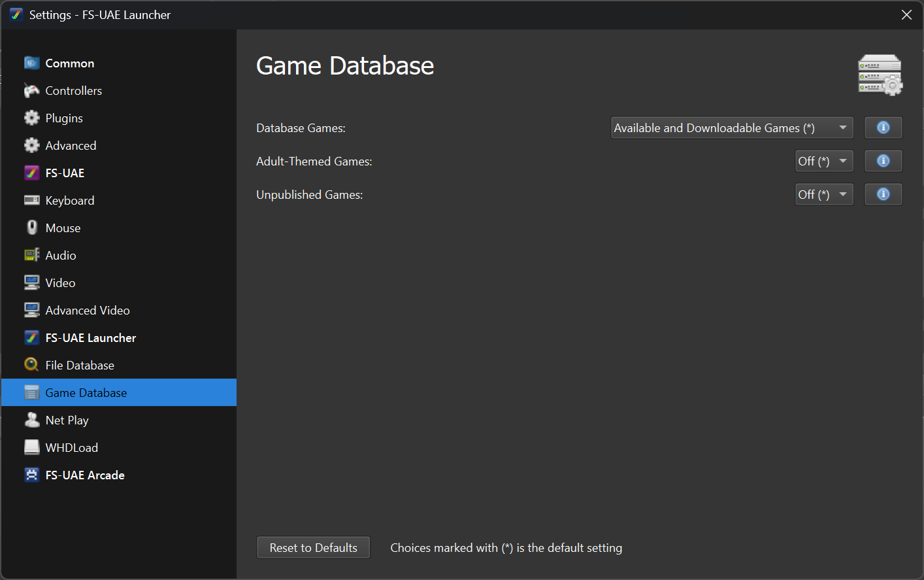Click the 'Game Database' page heading

[x=345, y=65]
